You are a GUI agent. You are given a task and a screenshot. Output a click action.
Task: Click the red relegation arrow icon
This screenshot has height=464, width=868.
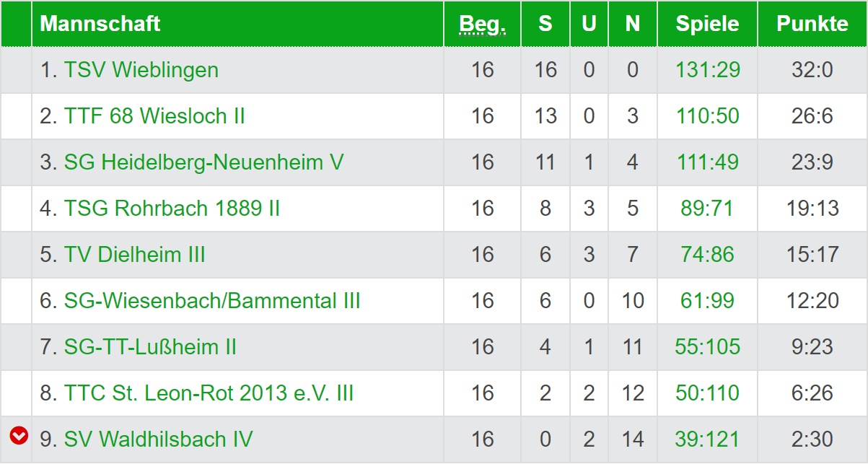click(19, 435)
